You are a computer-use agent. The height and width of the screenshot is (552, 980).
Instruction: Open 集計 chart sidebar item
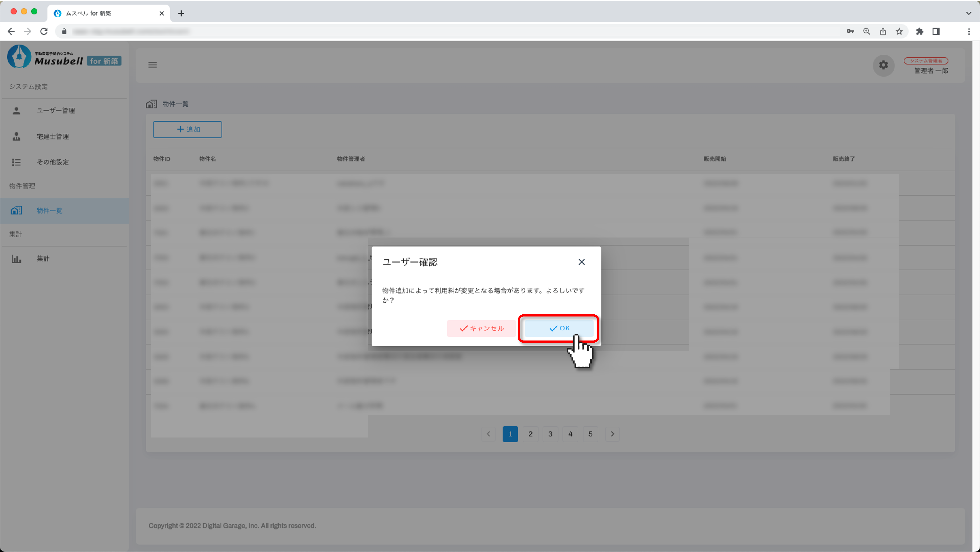[43, 259]
